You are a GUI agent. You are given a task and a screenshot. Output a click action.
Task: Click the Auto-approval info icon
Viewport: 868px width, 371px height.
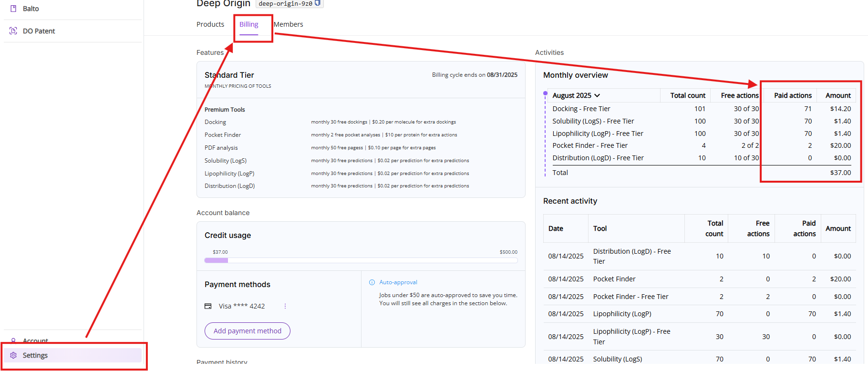coord(372,282)
